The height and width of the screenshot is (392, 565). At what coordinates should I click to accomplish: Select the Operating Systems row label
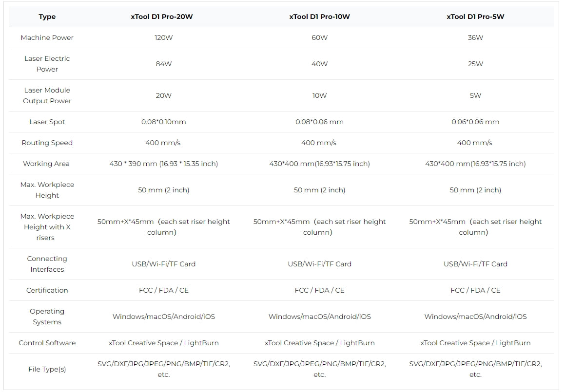[x=47, y=317]
